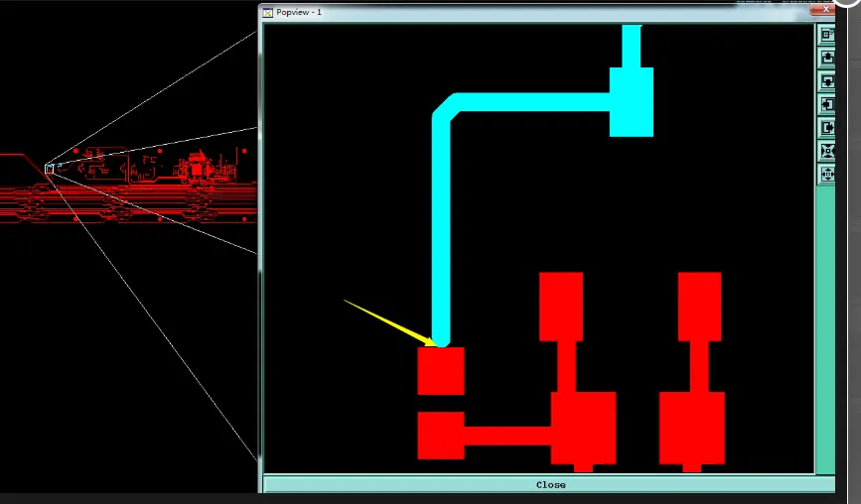The height and width of the screenshot is (504, 861).
Task: Click the small zoom box on the main layout
Action: (x=49, y=169)
